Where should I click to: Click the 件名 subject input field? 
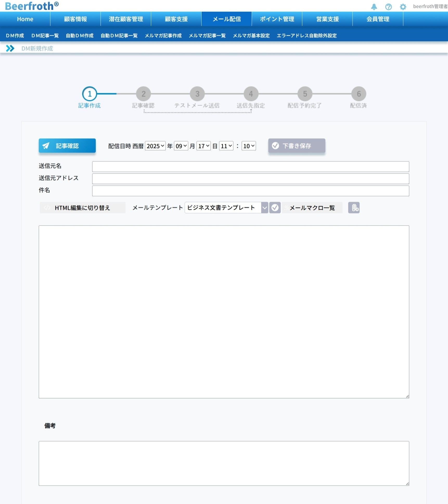250,191
